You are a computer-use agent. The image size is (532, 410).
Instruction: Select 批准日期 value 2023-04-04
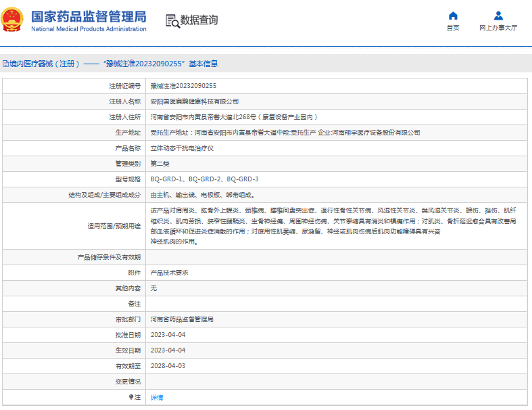(168, 335)
